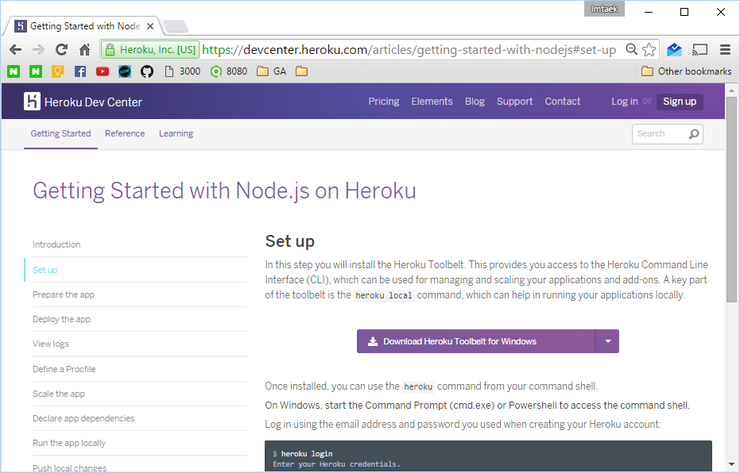Viewport: 740px width, 473px height.
Task: Switch to the Reference tab
Action: [x=125, y=134]
